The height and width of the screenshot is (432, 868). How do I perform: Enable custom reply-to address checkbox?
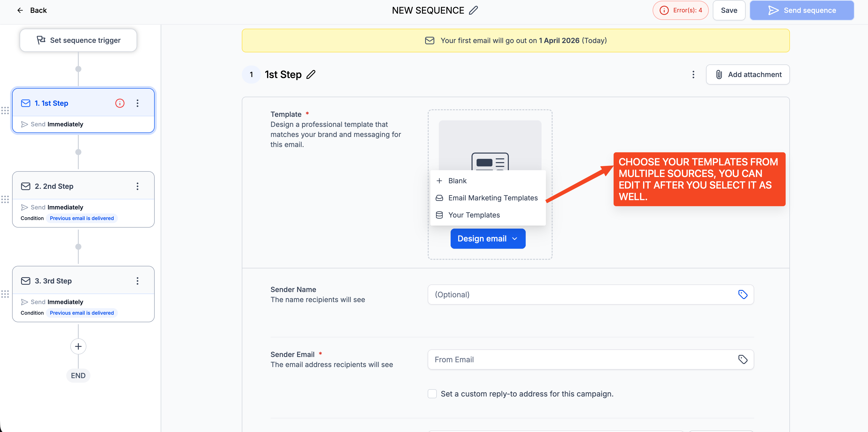click(x=432, y=394)
